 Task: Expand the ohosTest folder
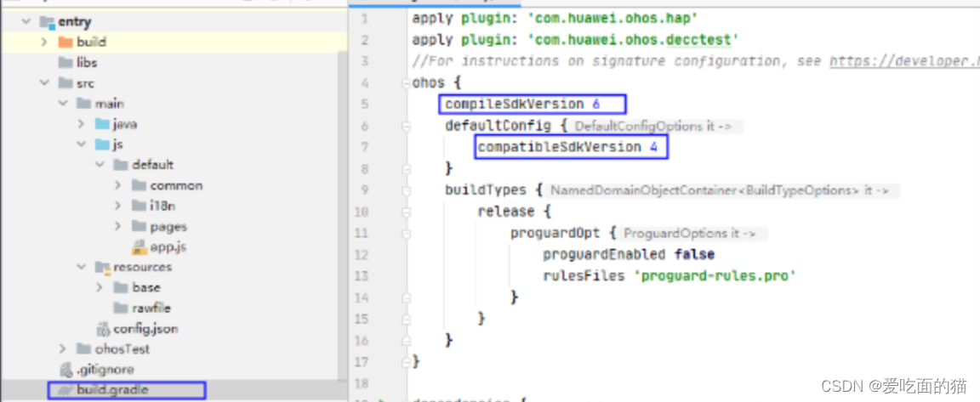point(62,348)
